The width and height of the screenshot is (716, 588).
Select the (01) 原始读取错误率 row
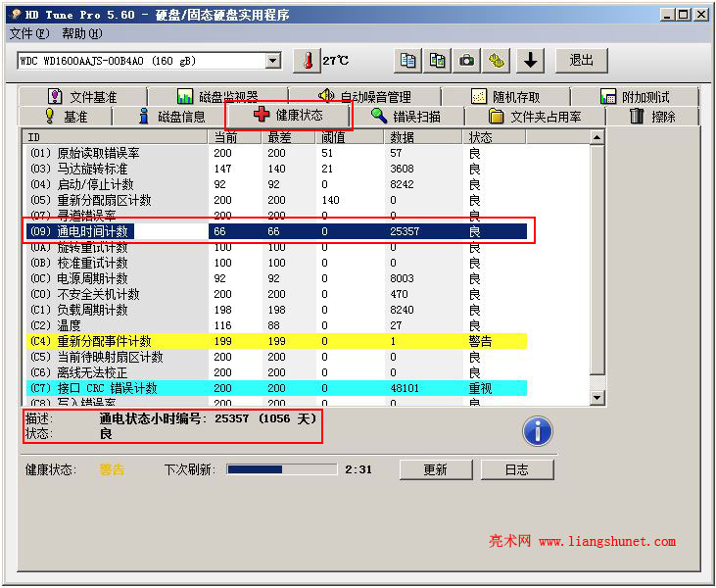pos(276,153)
